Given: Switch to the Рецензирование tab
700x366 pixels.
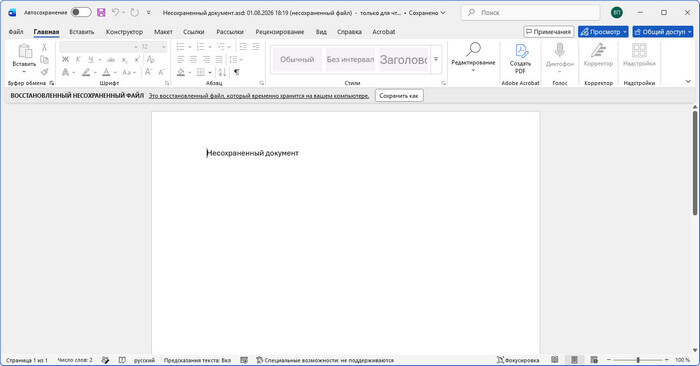Looking at the screenshot, I should 279,32.
